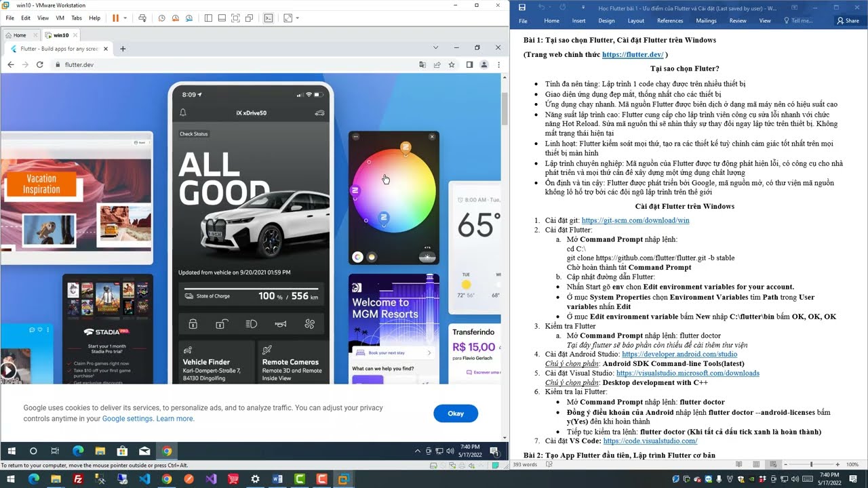Open the snapshot manager icon in VMware
Viewport: 868px width, 488px height.
(189, 18)
